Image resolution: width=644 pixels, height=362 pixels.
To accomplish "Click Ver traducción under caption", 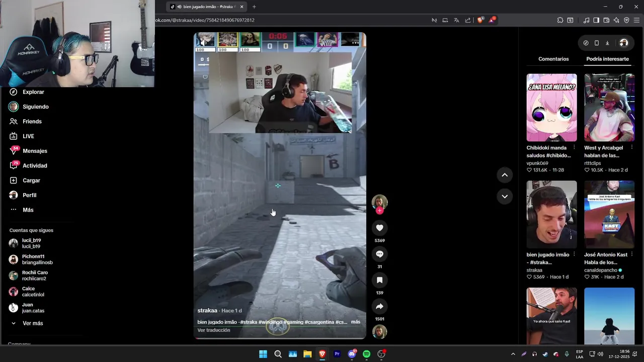I will click(213, 330).
